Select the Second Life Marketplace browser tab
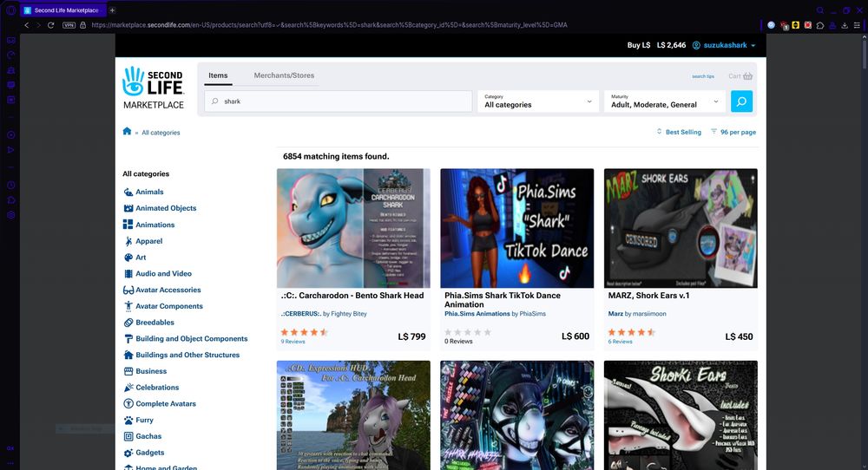The width and height of the screenshot is (868, 470). pos(62,10)
